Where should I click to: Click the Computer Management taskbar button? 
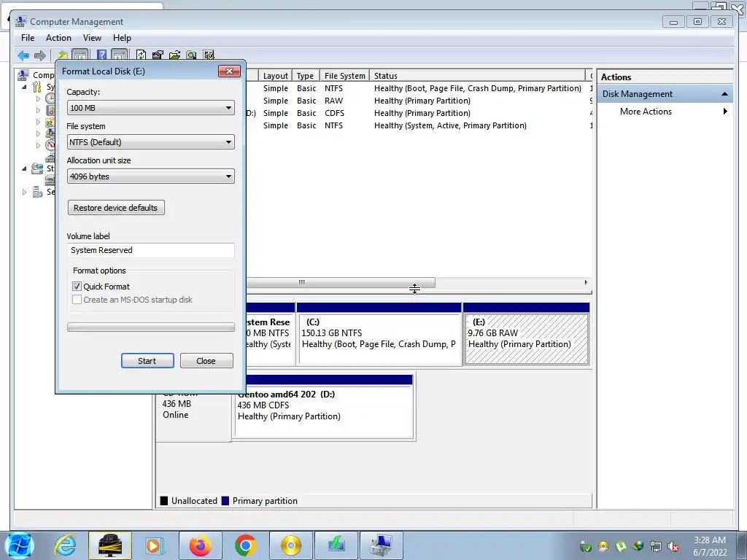(381, 545)
